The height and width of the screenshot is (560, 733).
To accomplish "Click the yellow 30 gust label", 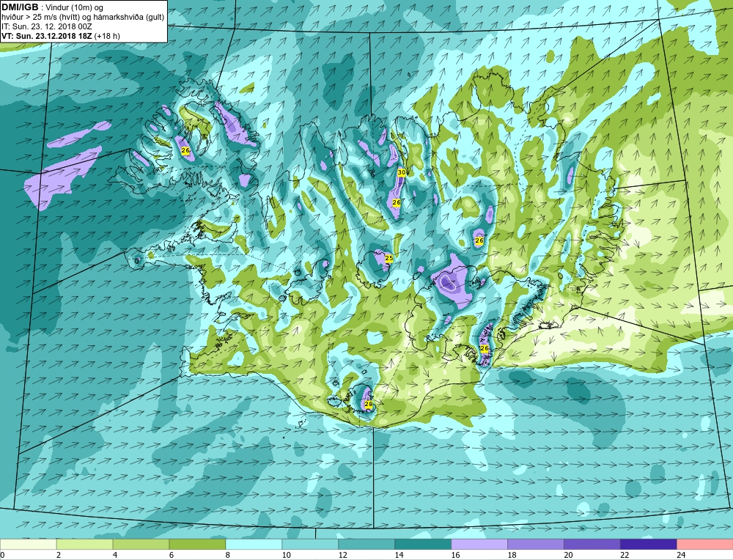I will tap(402, 172).
